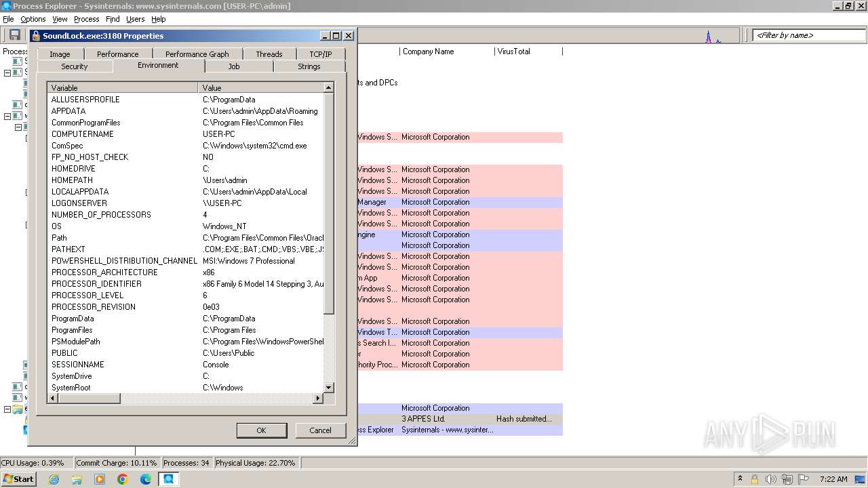
Task: Select the PATHEXT variable row
Action: 185,249
